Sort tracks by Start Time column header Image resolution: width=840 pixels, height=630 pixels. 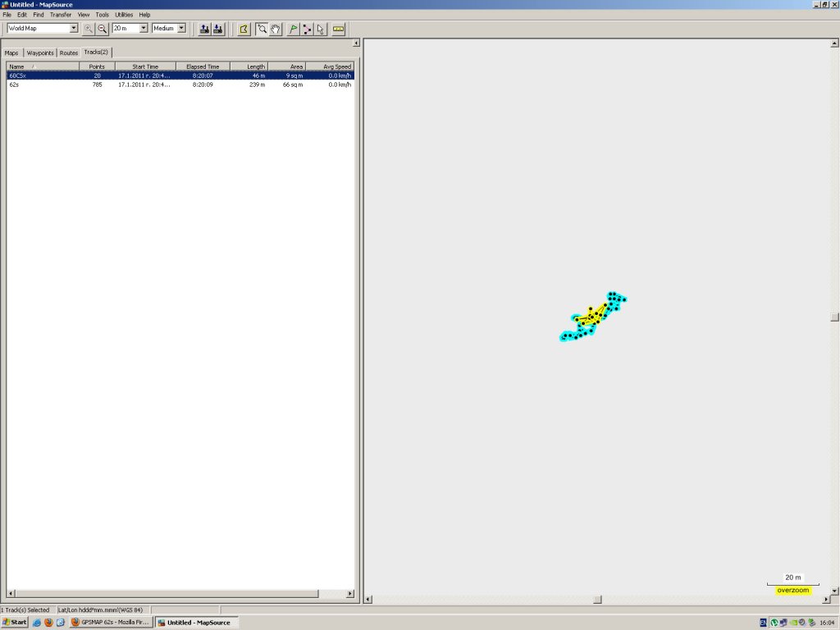145,66
